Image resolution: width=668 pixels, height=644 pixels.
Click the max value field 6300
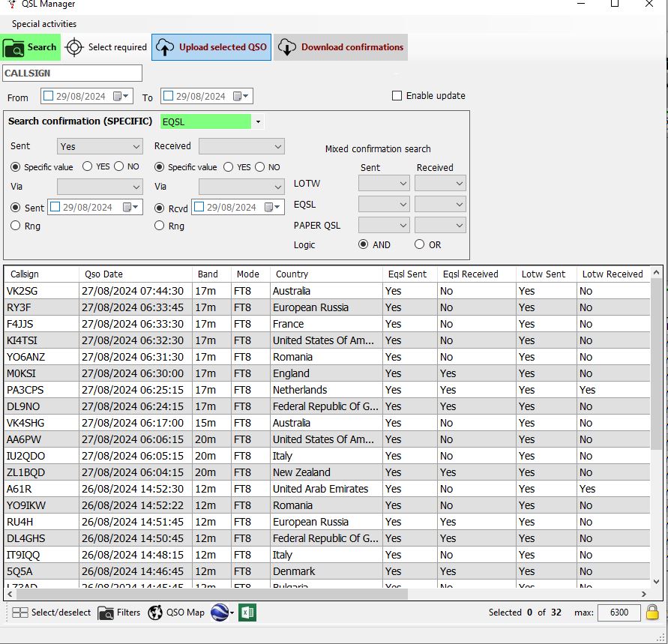(619, 613)
